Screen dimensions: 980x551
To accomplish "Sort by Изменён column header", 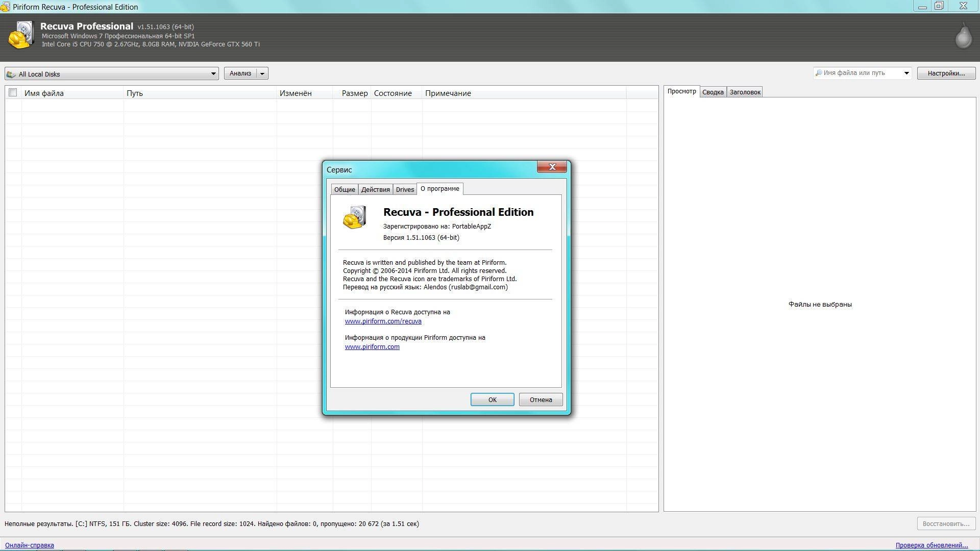I will 305,93.
